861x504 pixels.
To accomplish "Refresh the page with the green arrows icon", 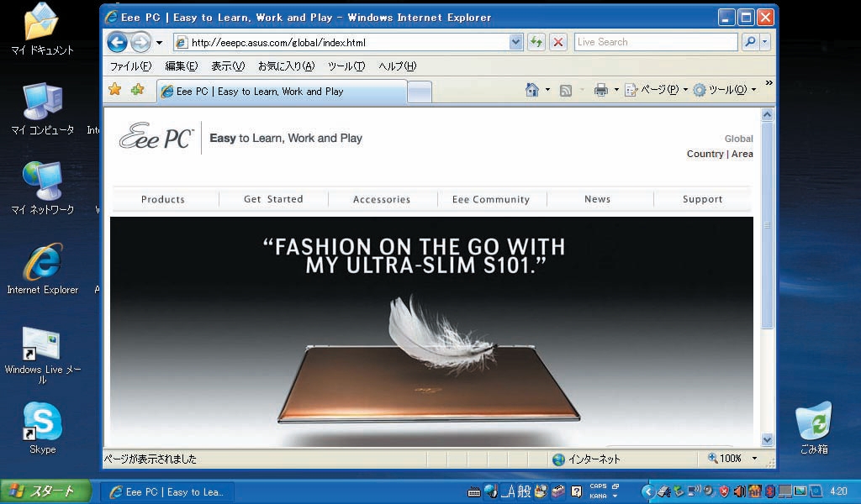I will (536, 42).
